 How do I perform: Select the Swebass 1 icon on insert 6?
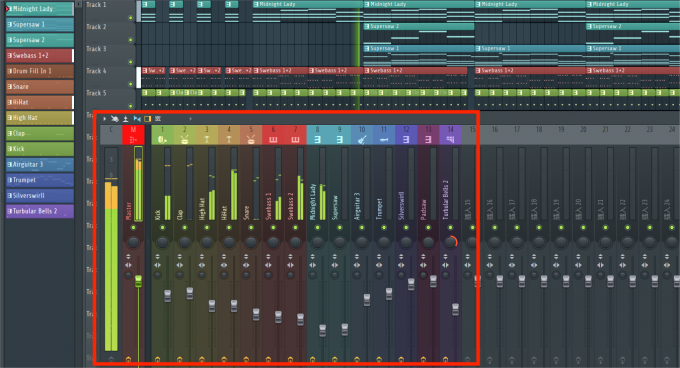coord(273,140)
